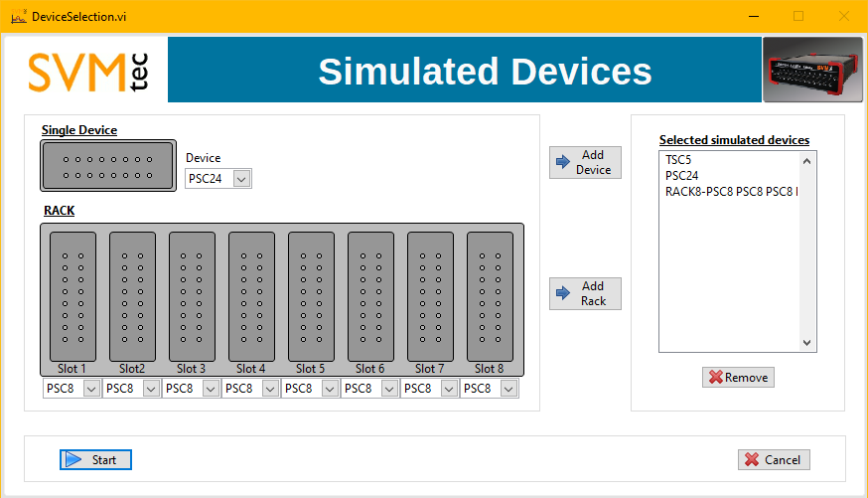Click list scrollbar down arrow

click(807, 343)
